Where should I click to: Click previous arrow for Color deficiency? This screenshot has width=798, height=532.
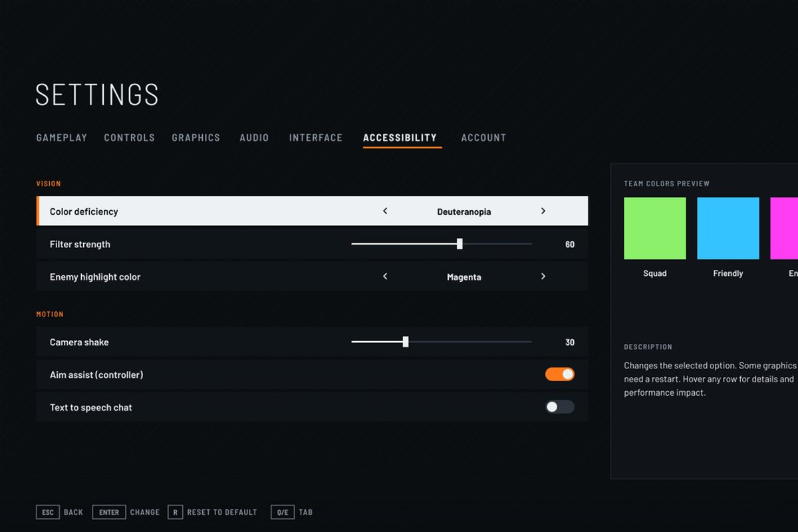pyautogui.click(x=385, y=211)
